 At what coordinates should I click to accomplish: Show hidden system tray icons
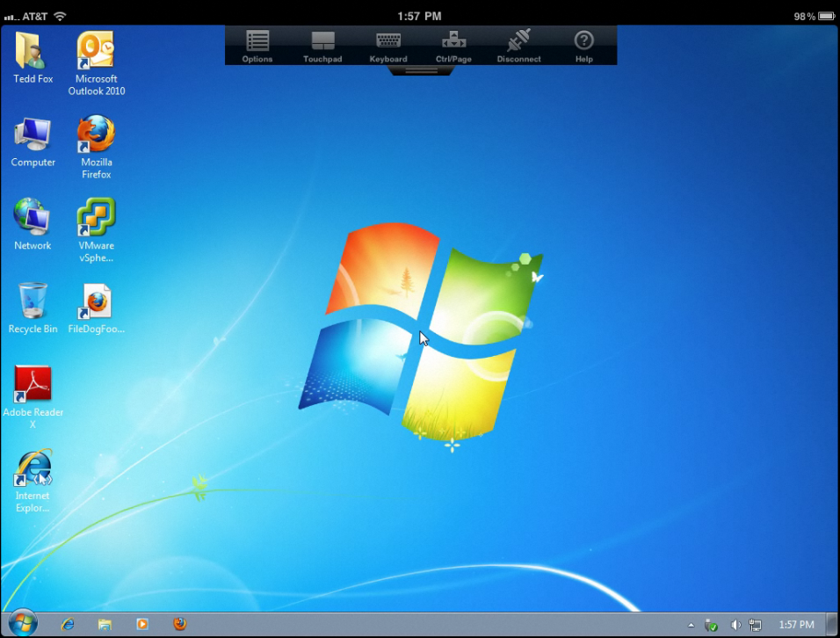click(692, 625)
